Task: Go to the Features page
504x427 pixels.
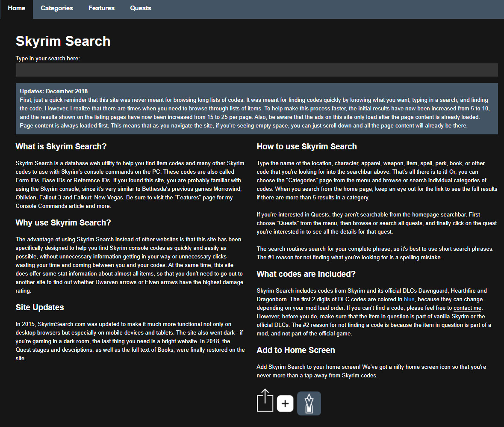Action: 102,9
